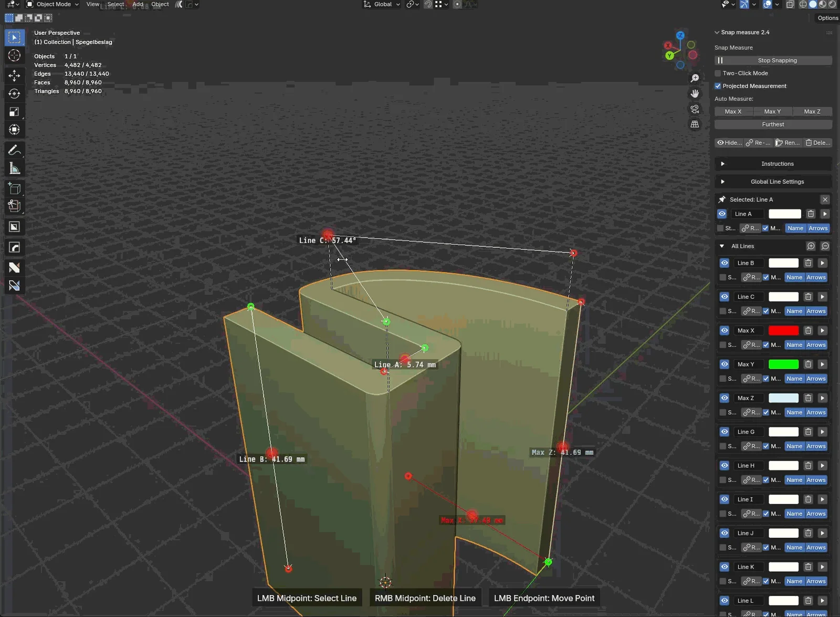Activate the Scale tool
This screenshot has height=617, width=840.
point(14,111)
